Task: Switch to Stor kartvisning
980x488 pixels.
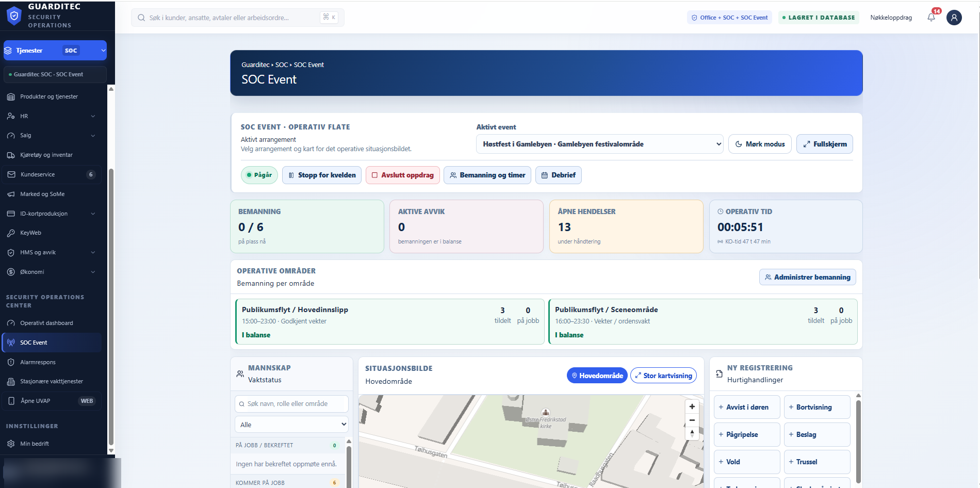Action: [x=663, y=376]
